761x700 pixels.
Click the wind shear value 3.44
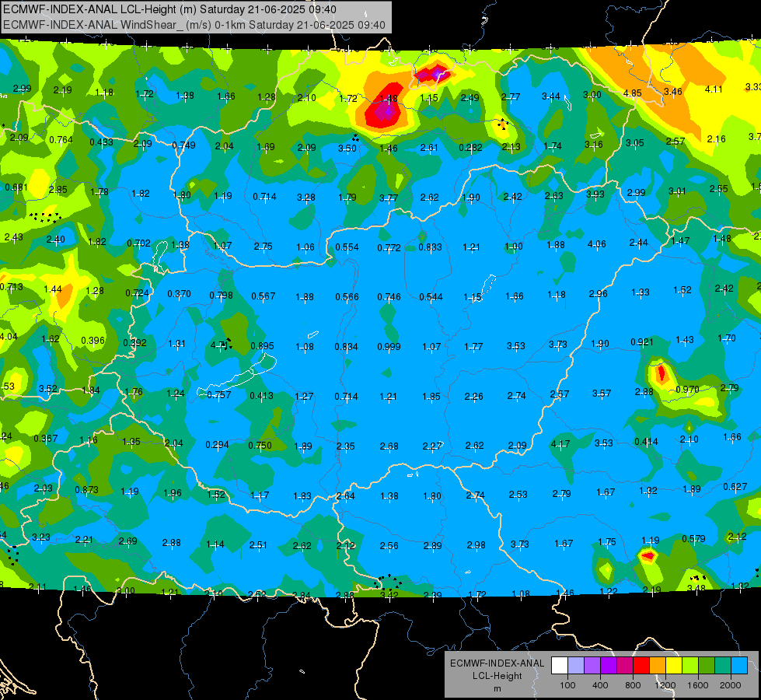(551, 96)
